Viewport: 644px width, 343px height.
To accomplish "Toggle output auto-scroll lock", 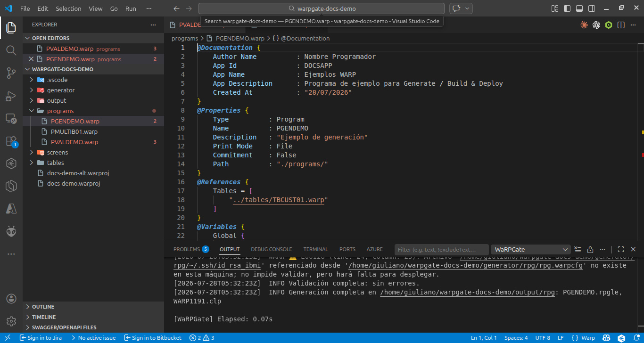I will click(590, 249).
